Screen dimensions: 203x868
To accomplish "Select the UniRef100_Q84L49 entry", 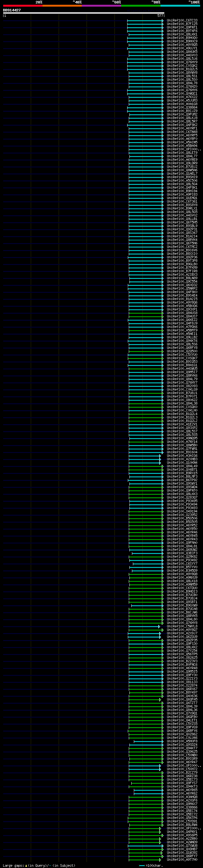I will coord(182,466).
